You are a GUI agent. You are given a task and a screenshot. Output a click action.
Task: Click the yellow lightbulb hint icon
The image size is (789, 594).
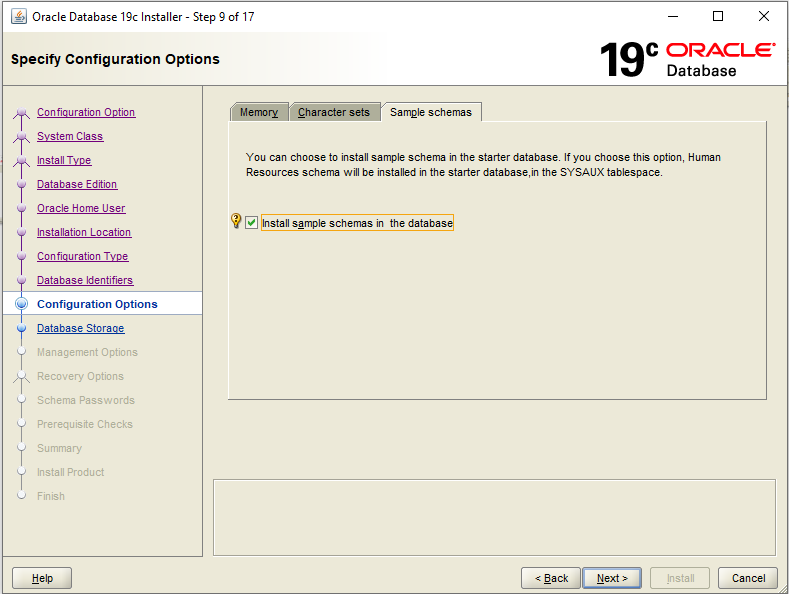click(236, 220)
